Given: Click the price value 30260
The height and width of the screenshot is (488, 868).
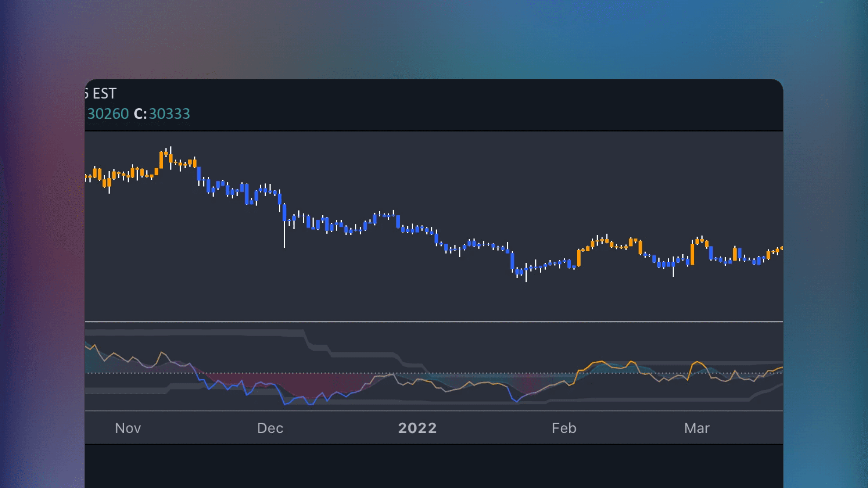Looking at the screenshot, I should (x=108, y=114).
